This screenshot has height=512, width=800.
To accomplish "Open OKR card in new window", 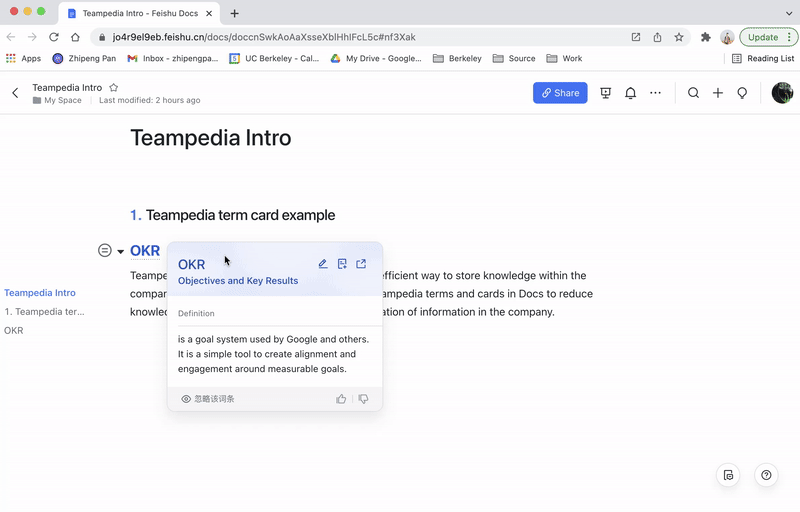I will 361,264.
